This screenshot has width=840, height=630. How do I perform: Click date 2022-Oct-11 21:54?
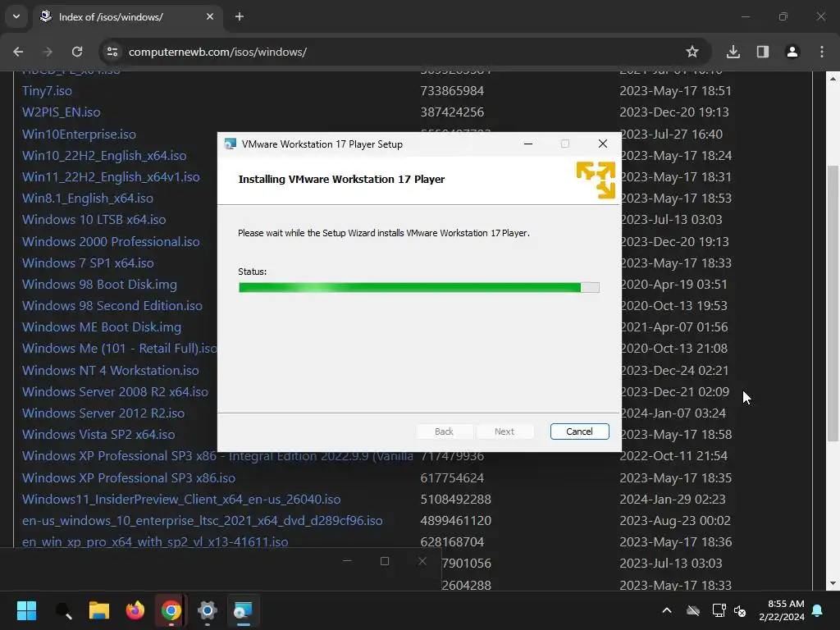[673, 456]
